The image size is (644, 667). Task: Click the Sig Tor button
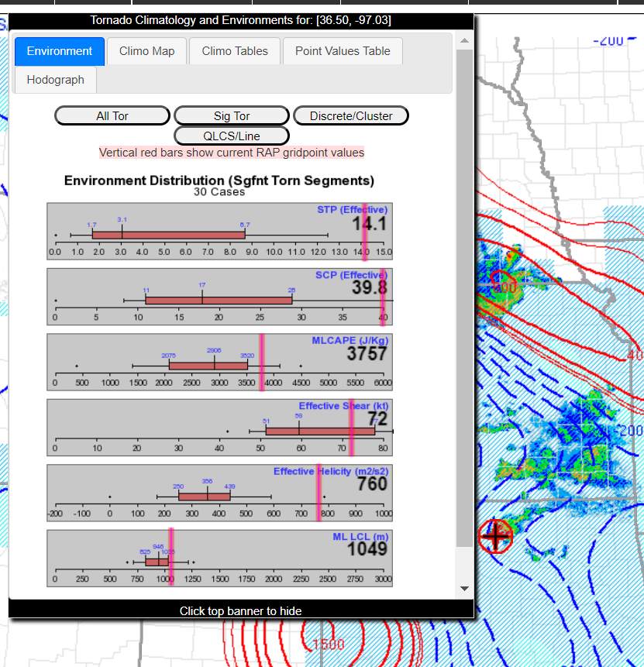pyautogui.click(x=232, y=115)
